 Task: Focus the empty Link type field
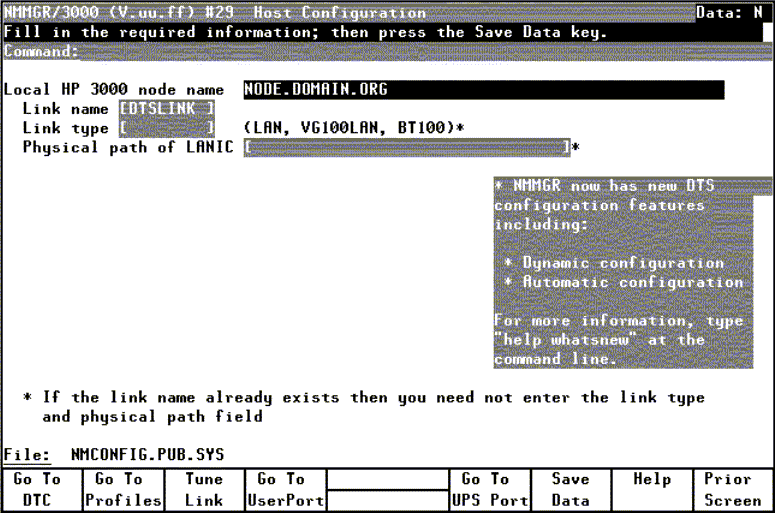167,128
